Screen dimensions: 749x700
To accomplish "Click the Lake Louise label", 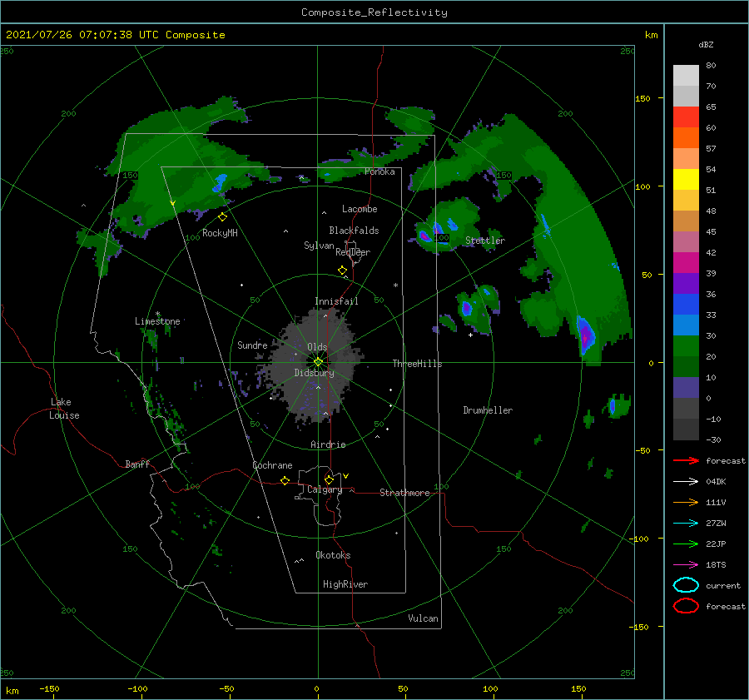I will point(64,409).
